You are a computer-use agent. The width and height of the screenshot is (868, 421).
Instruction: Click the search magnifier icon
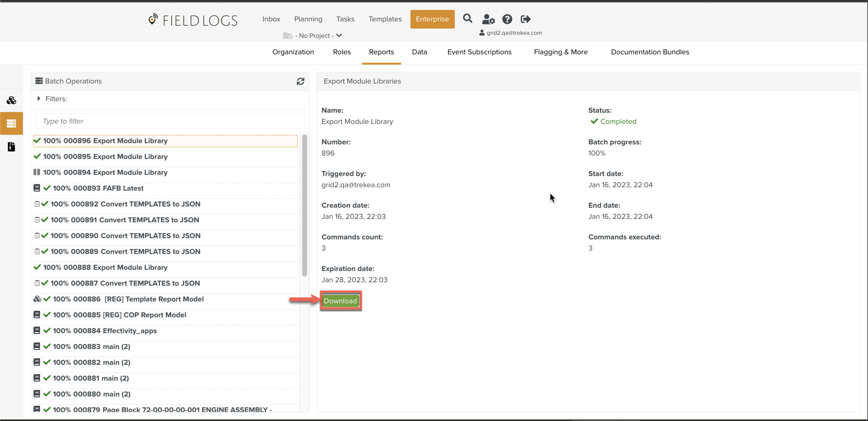tap(467, 18)
